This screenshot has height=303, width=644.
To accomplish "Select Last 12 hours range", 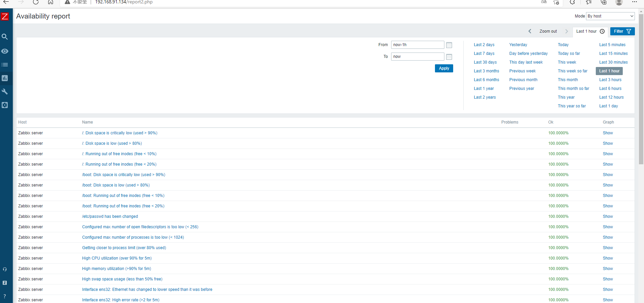I will 611,97.
